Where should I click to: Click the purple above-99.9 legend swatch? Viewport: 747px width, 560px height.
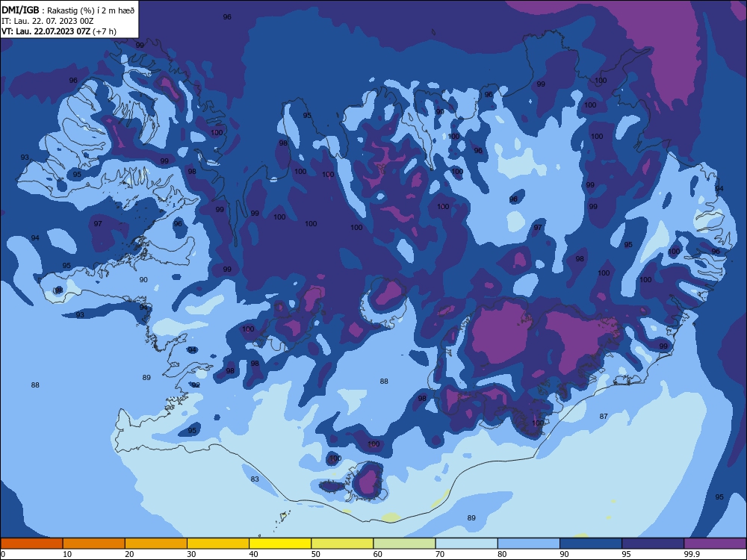click(x=715, y=544)
